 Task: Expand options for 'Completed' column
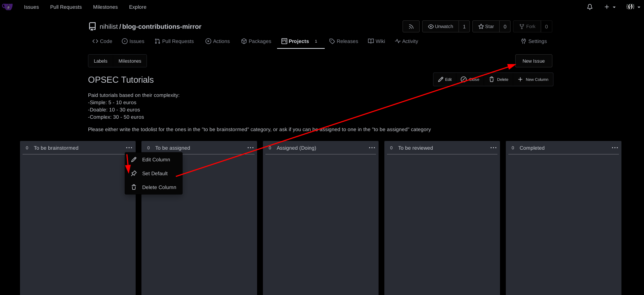[x=615, y=148]
